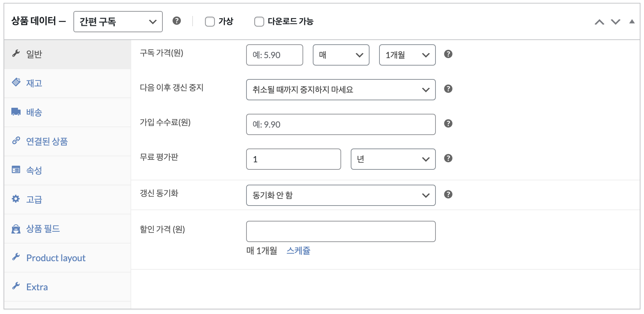Click help icon beside 갱신 동기화 dropdown
The height and width of the screenshot is (314, 644).
coord(448,195)
